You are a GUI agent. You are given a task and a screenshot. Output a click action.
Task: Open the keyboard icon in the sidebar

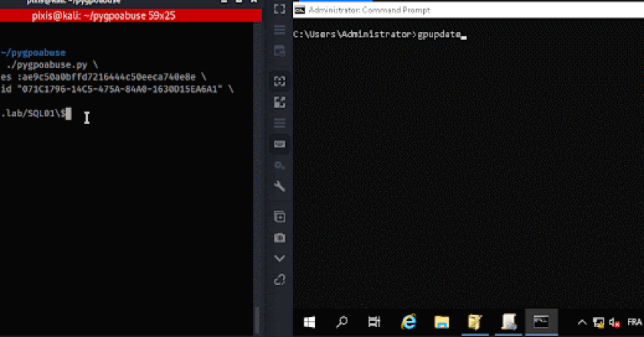[279, 144]
